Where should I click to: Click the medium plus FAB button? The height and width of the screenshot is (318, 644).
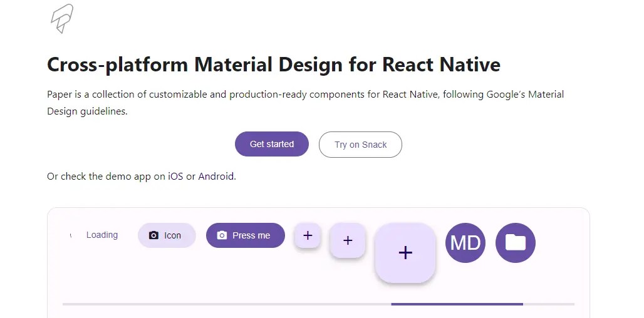[348, 240]
